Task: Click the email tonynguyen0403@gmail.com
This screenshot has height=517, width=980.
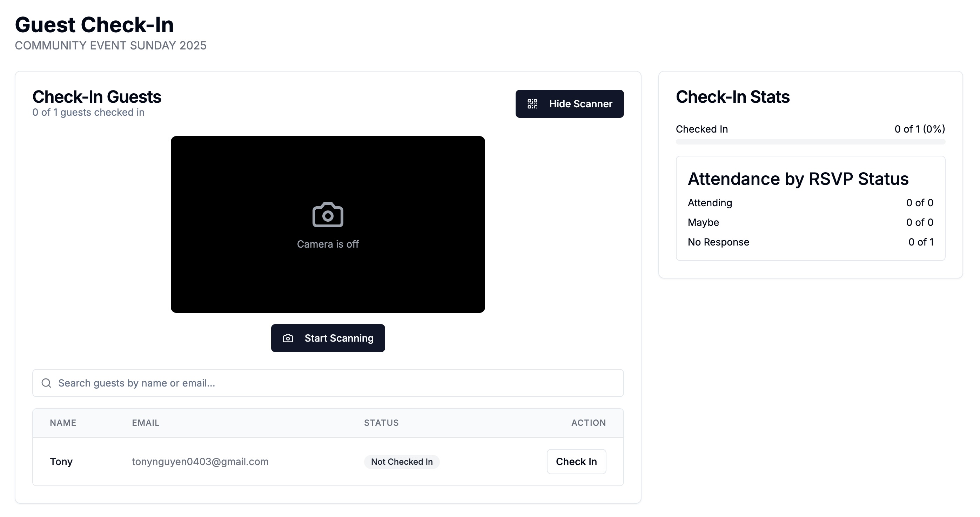Action: click(200, 462)
